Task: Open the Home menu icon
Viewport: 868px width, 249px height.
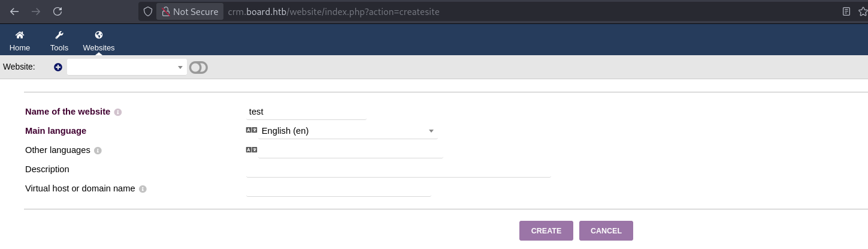Action: pyautogui.click(x=20, y=35)
